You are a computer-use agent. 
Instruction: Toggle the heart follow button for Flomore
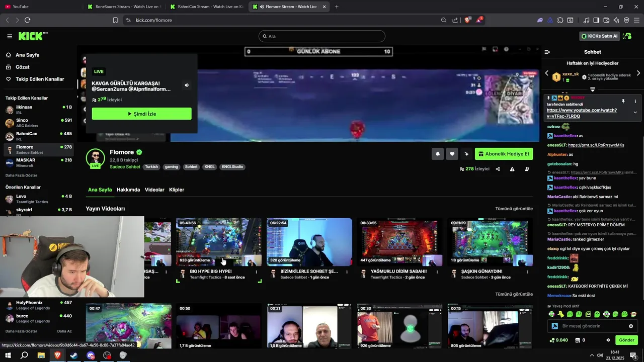tap(452, 154)
